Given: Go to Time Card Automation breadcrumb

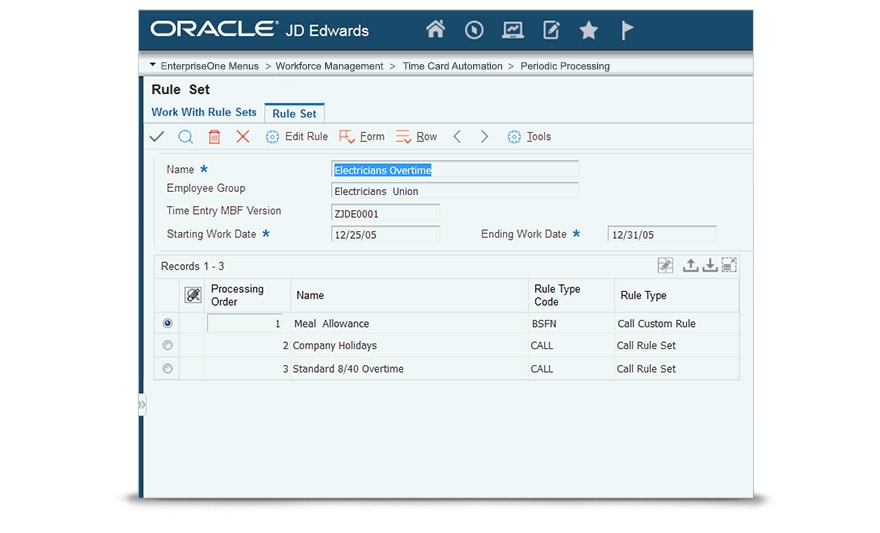Looking at the screenshot, I should [452, 66].
